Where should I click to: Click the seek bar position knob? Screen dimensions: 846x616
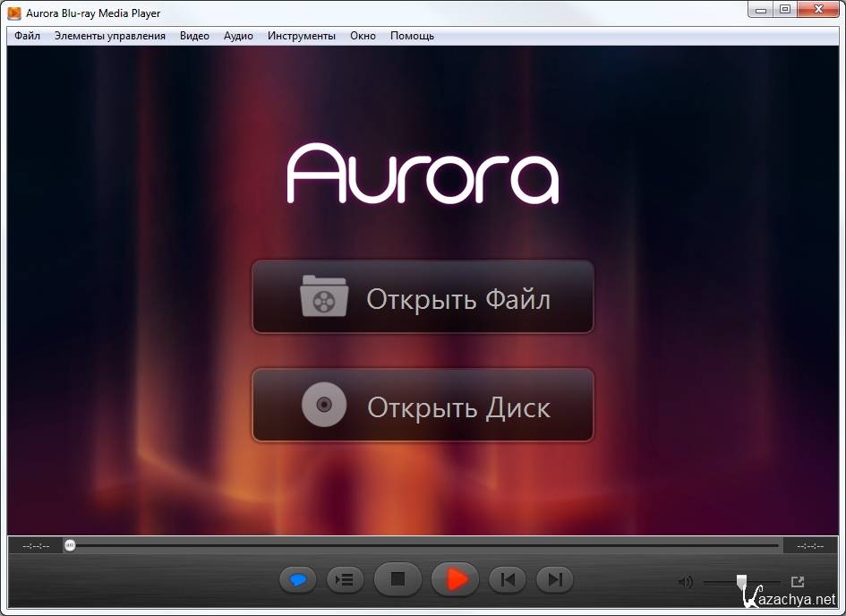pos(70,545)
